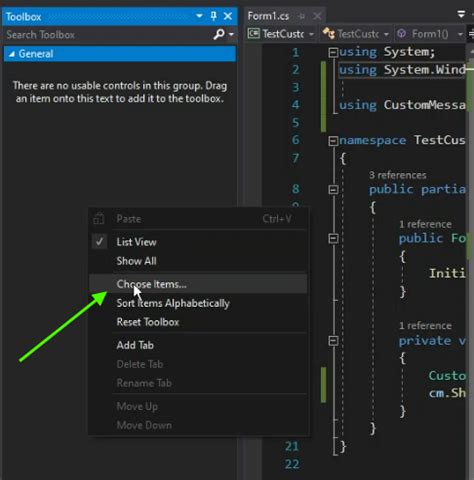Close the Toolbox panel
The image size is (474, 480).
click(x=228, y=16)
